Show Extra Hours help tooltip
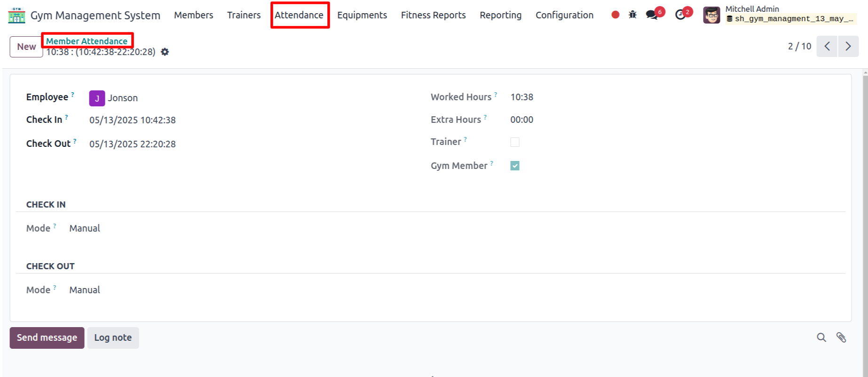The image size is (868, 377). tap(485, 117)
